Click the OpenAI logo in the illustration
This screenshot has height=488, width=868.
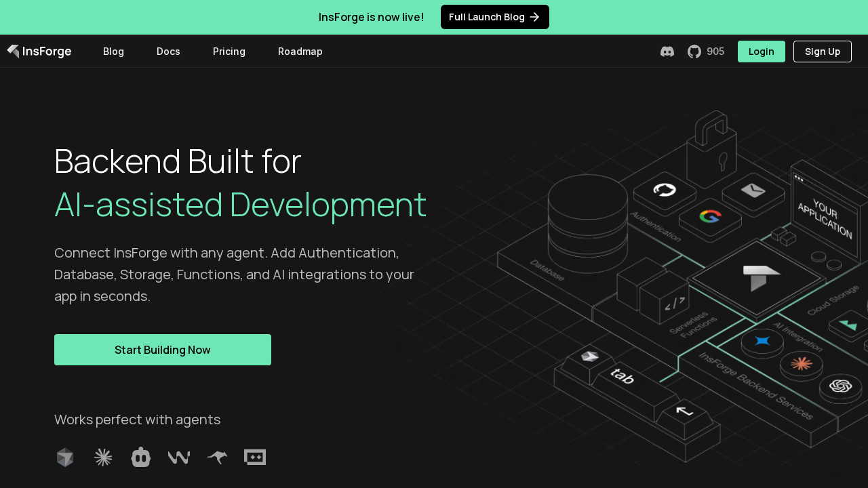point(841,386)
